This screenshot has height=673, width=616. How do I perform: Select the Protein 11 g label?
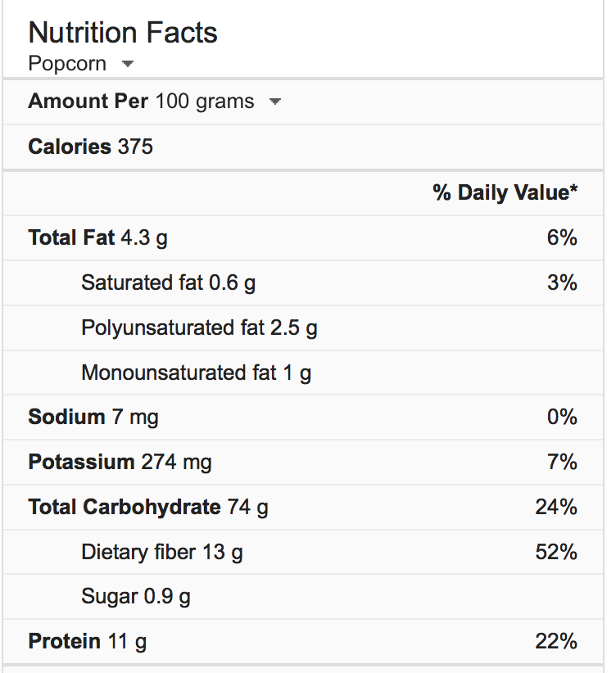(x=88, y=642)
